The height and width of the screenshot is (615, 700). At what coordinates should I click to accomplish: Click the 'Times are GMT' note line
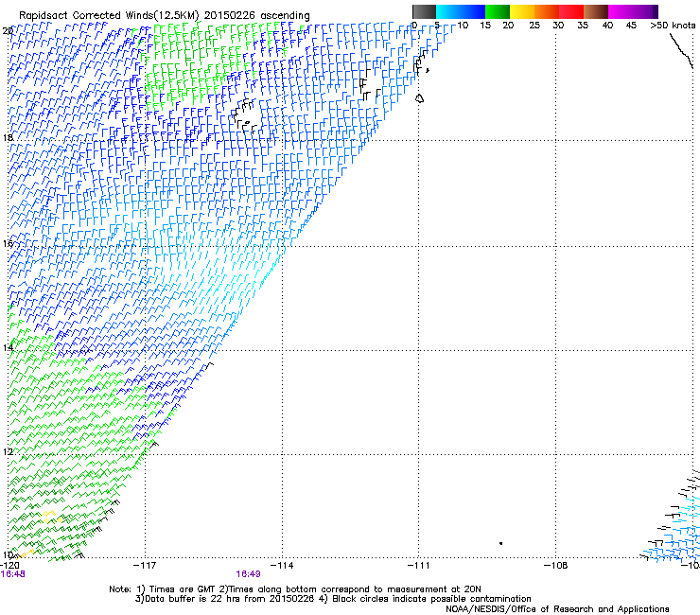click(x=295, y=589)
